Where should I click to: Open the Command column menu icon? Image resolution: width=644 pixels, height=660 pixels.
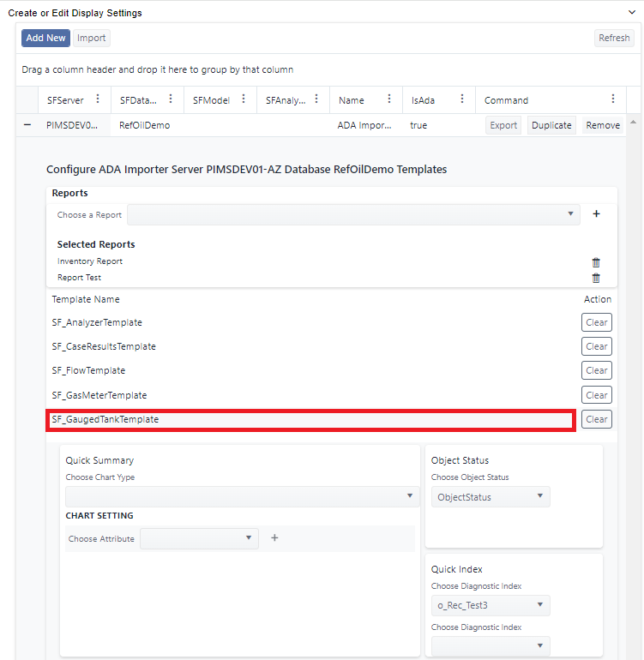tap(612, 99)
